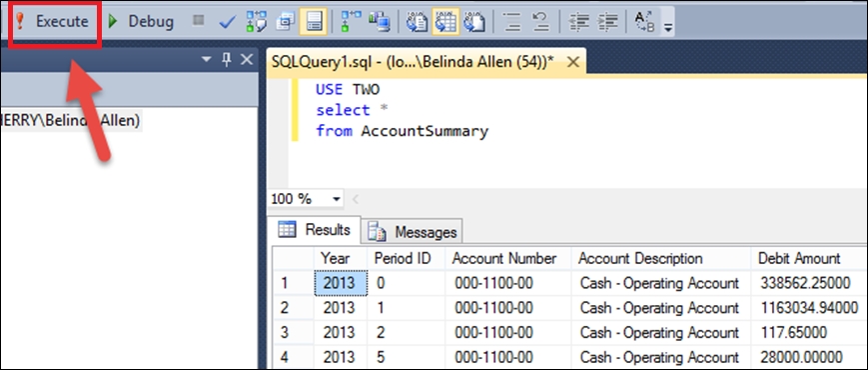Uncomment the selected lines icon
Screen dimensions: 868x370
540,22
